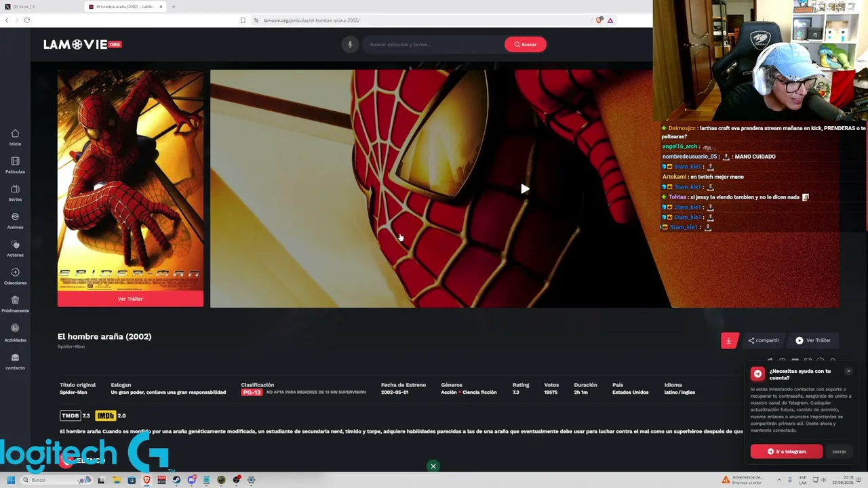Screen dimensions: 868x488
Task: Click the movie title El hombre araña (2002)
Action: point(104,336)
